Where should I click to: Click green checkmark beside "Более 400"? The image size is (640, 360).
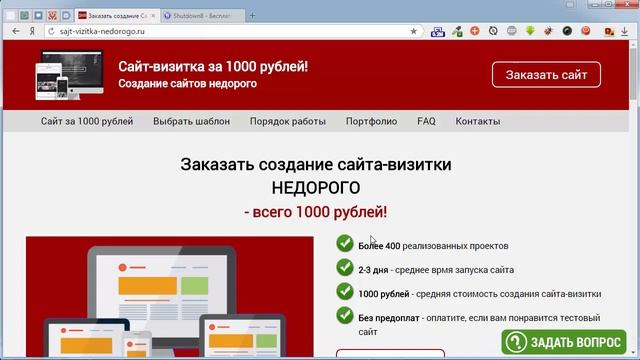[x=345, y=243]
